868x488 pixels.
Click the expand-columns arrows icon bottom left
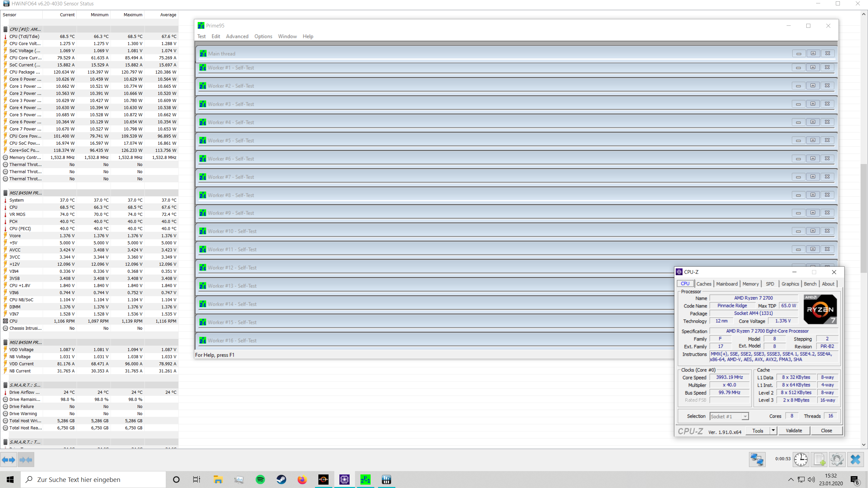[x=8, y=460]
